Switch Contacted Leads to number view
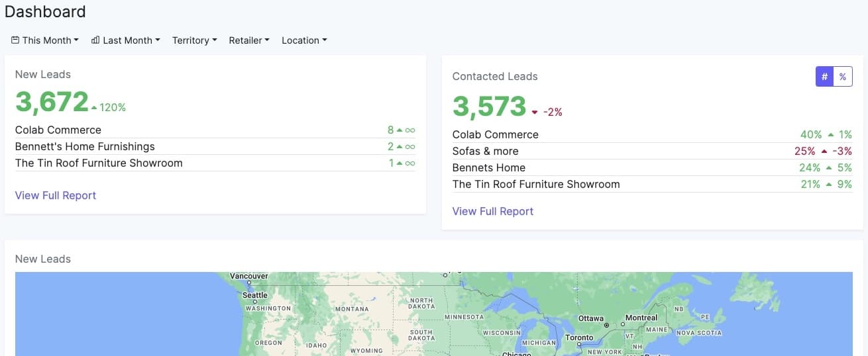The image size is (868, 356). (824, 77)
